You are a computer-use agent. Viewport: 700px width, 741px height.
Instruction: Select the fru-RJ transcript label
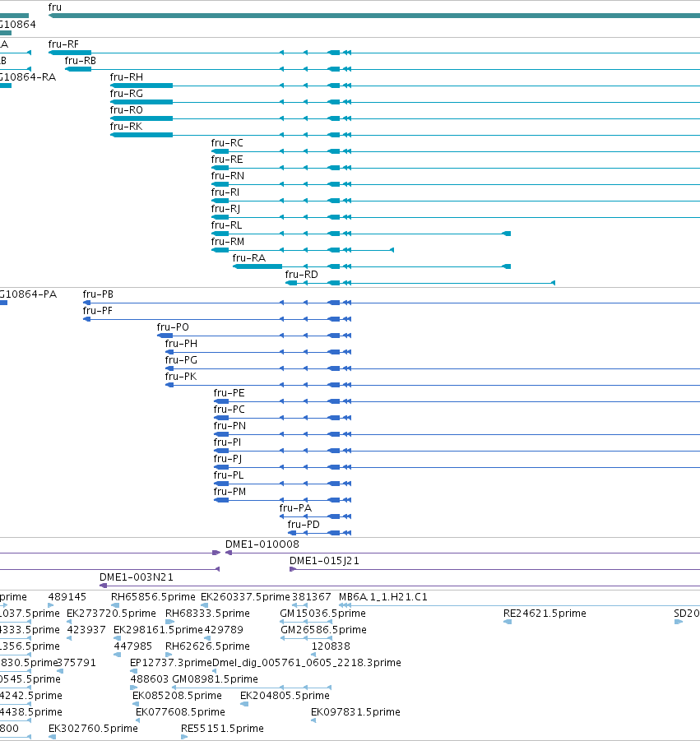(x=225, y=208)
